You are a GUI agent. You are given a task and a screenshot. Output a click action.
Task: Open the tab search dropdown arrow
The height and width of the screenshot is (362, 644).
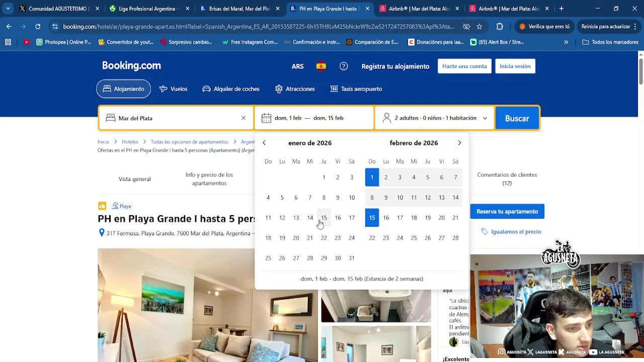pyautogui.click(x=8, y=9)
